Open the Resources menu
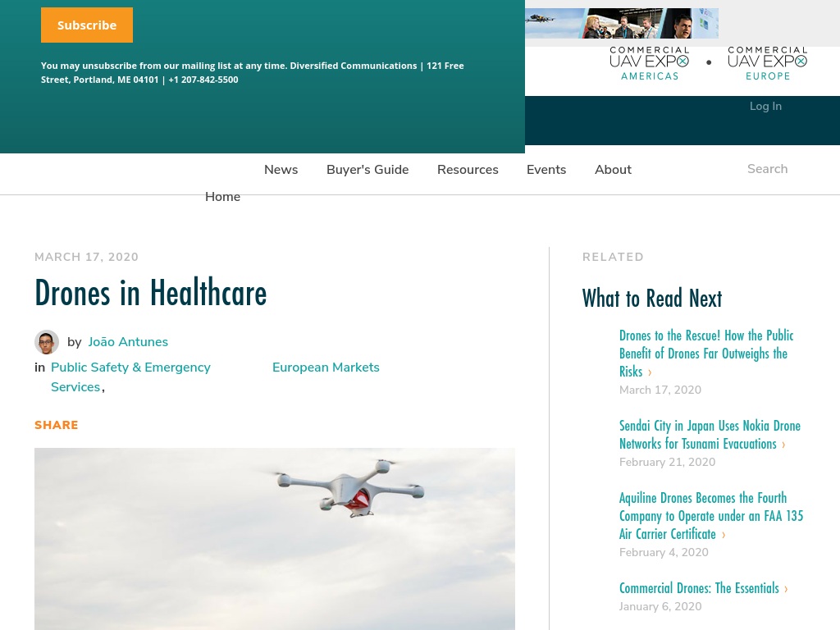The height and width of the screenshot is (630, 840). point(468,169)
